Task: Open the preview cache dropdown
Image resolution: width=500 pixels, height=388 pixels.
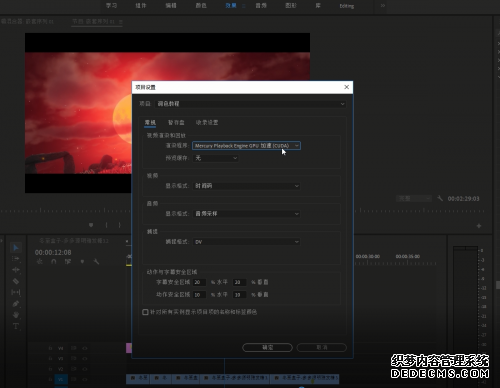Action: tap(216, 158)
